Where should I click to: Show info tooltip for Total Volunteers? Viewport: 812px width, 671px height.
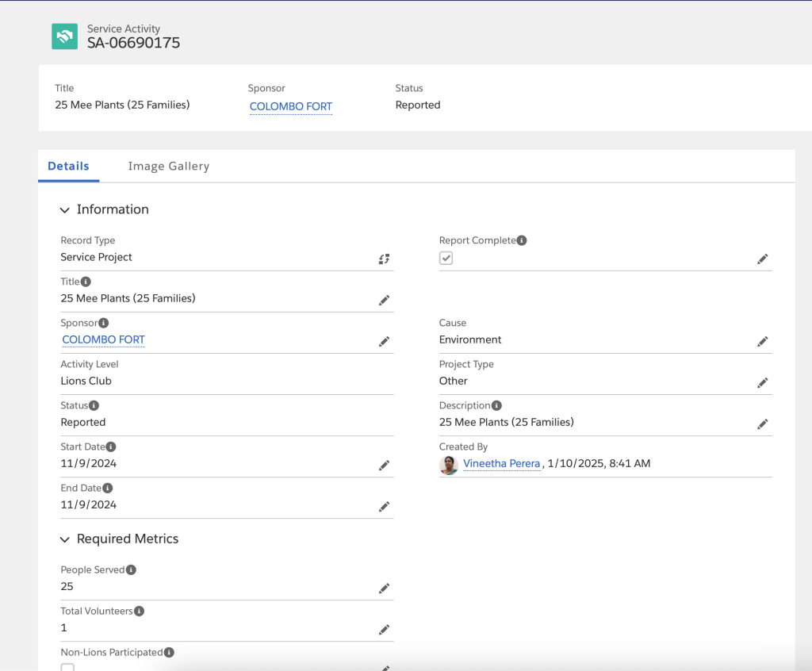[140, 611]
